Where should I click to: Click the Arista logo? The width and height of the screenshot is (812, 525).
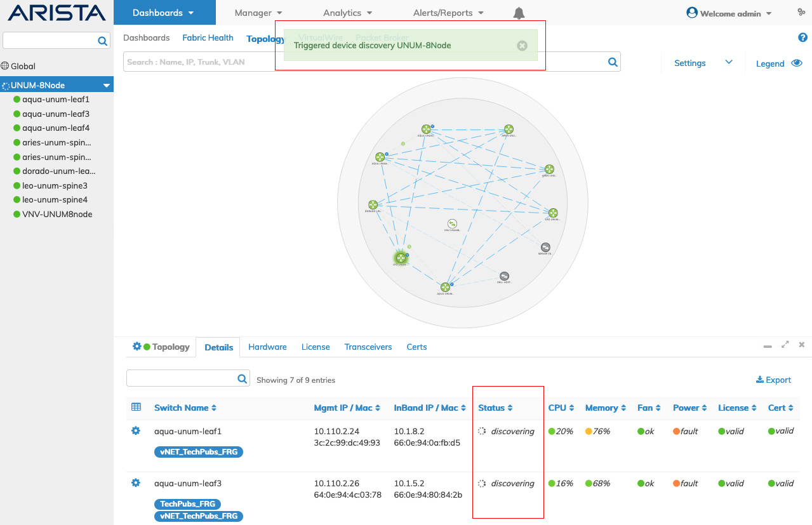click(x=57, y=13)
